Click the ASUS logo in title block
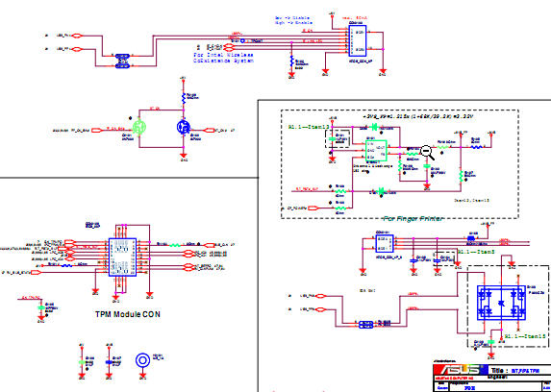Viewport: 551px width, 392px height. (460, 371)
